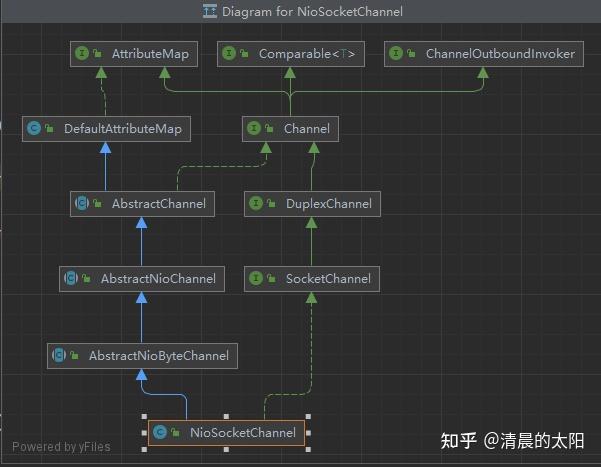
Task: Click the bottom-right selection handle of NioSocketChannel
Action: tap(308, 449)
